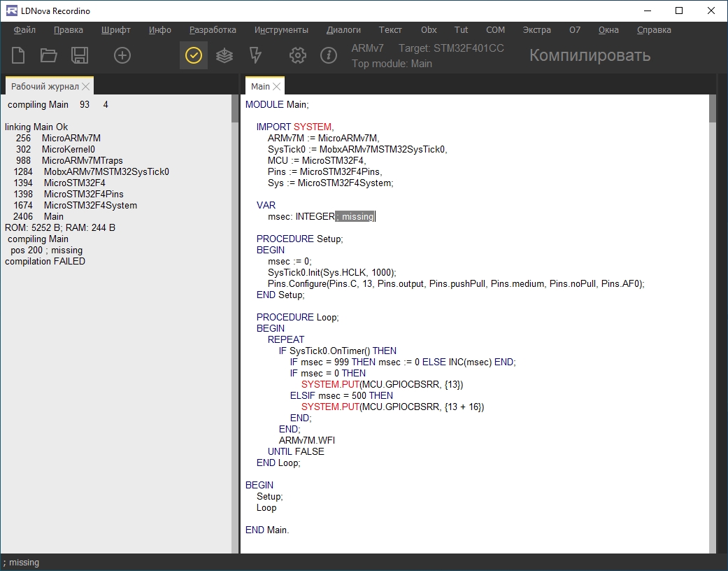Open the Инструменты menu
728x571 pixels.
tap(281, 30)
